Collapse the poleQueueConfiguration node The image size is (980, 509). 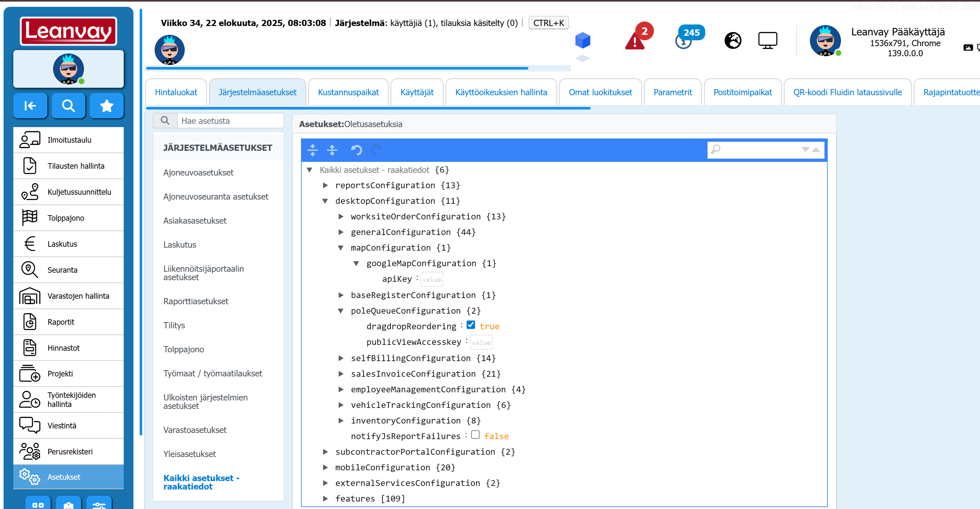pyautogui.click(x=341, y=311)
